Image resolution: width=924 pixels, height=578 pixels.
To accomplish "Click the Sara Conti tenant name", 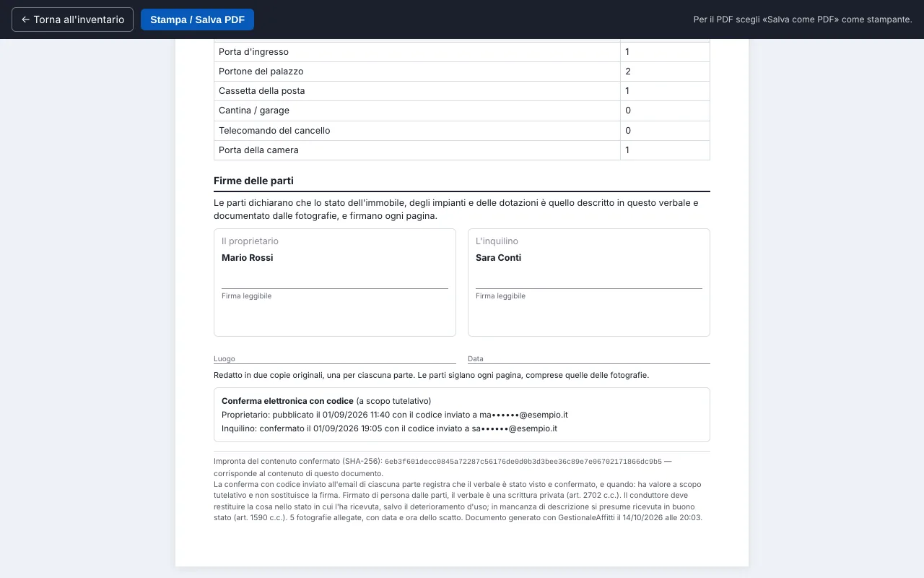I will coord(498,258).
